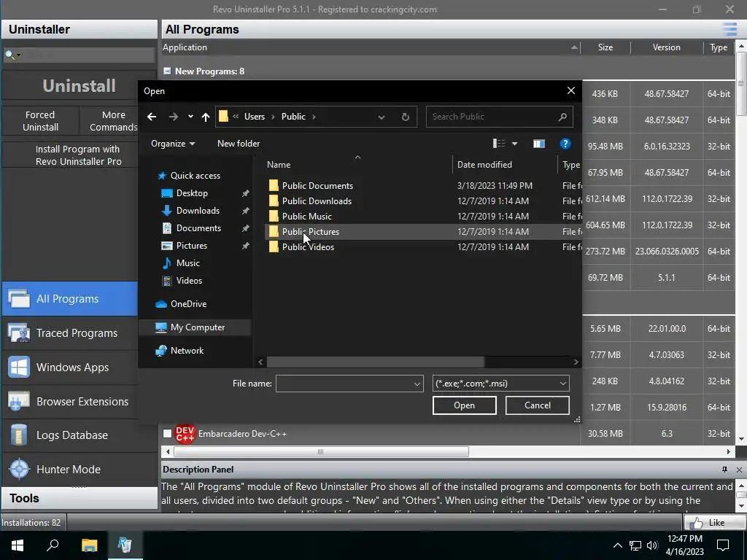Open recent locations dropdown arrow
Viewport: 747px width, 560px height.
coord(190,117)
